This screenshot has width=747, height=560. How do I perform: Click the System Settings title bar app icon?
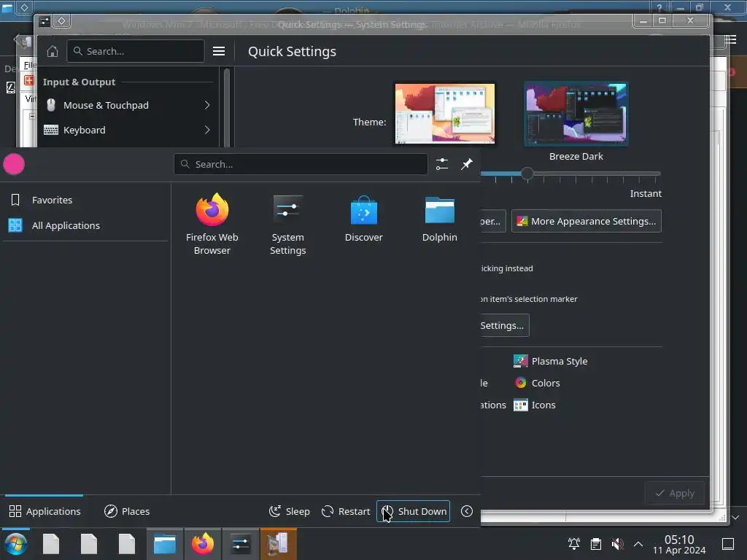click(44, 21)
